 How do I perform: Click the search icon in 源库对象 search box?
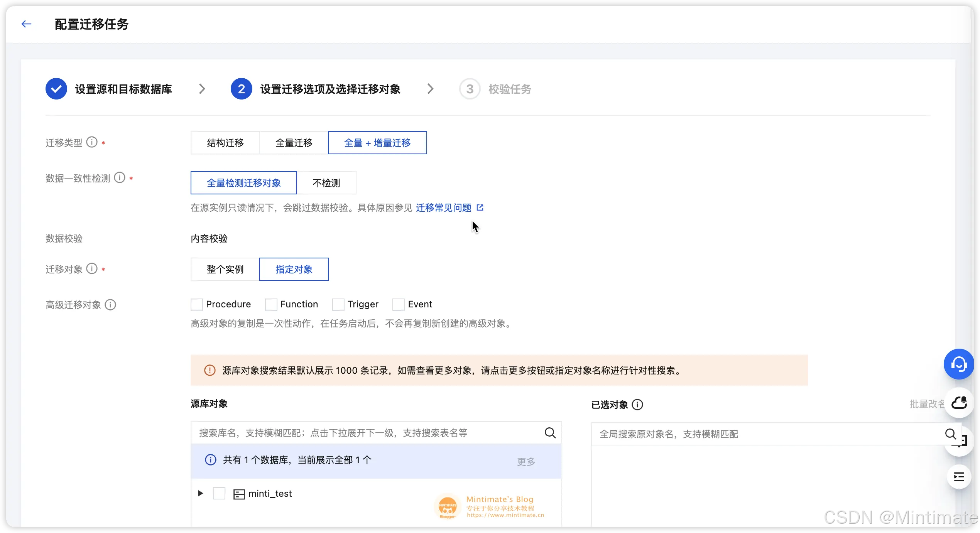[x=550, y=433]
